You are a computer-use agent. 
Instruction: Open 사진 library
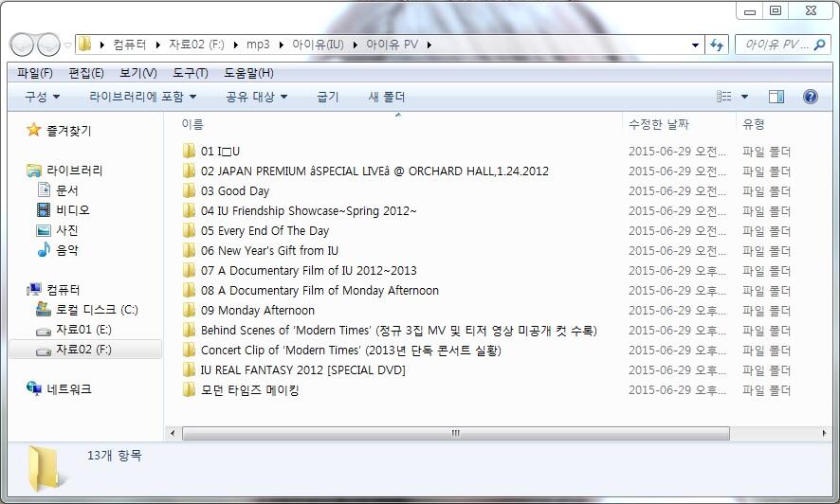[58, 230]
